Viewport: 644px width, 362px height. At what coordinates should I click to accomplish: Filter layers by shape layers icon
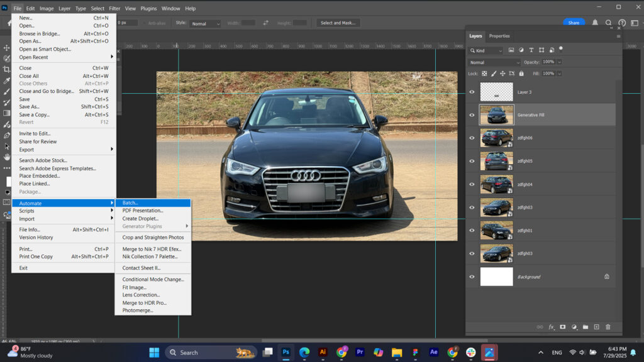click(541, 50)
